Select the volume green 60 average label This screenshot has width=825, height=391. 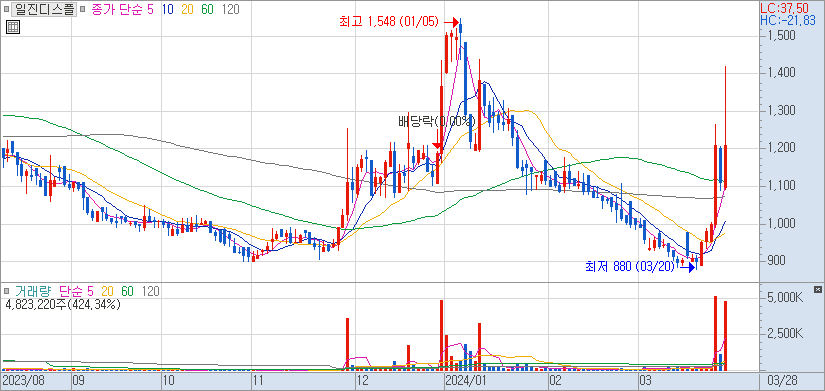click(128, 291)
